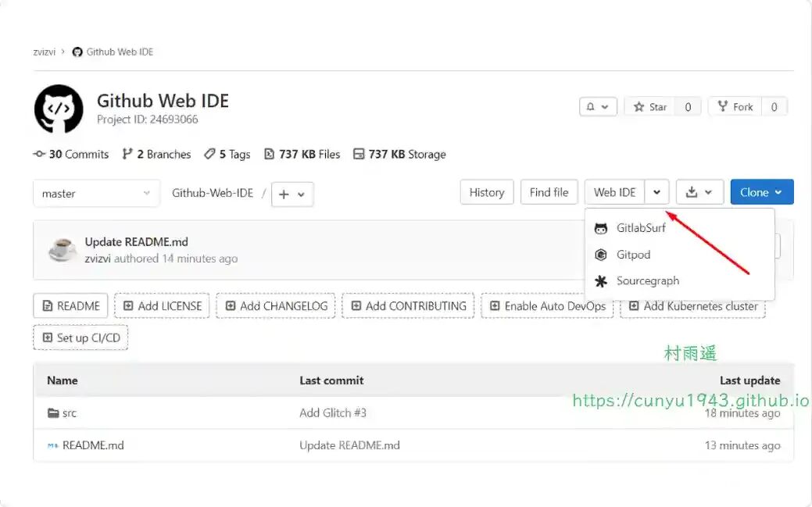Click the plus-square icon on Set up CI/CD
This screenshot has height=507, width=812.
[x=47, y=337]
